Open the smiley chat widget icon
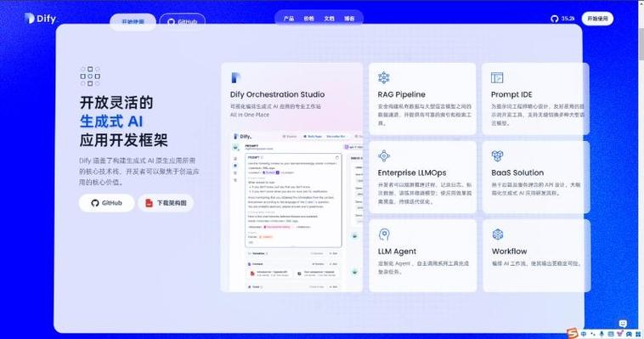Image resolution: width=644 pixels, height=339 pixels. click(x=623, y=324)
